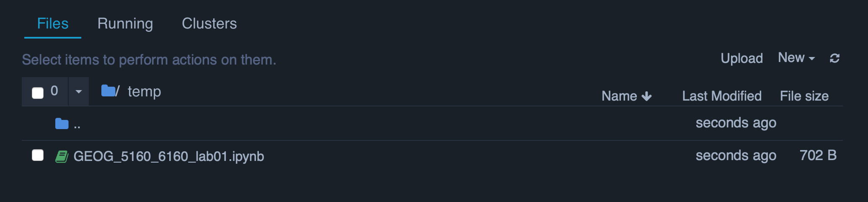The height and width of the screenshot is (202, 868).
Task: Click the root folder breadcrumb icon
Action: click(x=108, y=91)
